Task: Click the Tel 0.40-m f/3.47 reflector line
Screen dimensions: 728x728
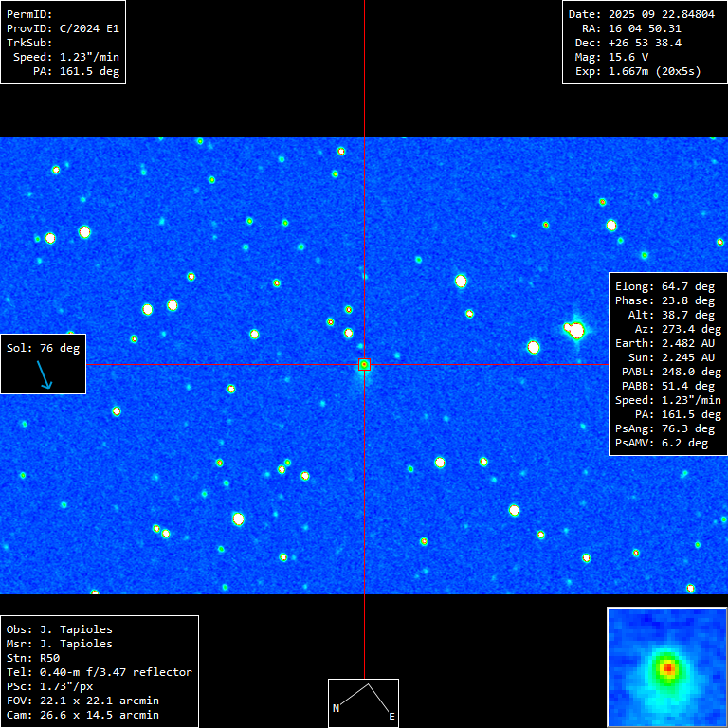Action: coord(100,672)
